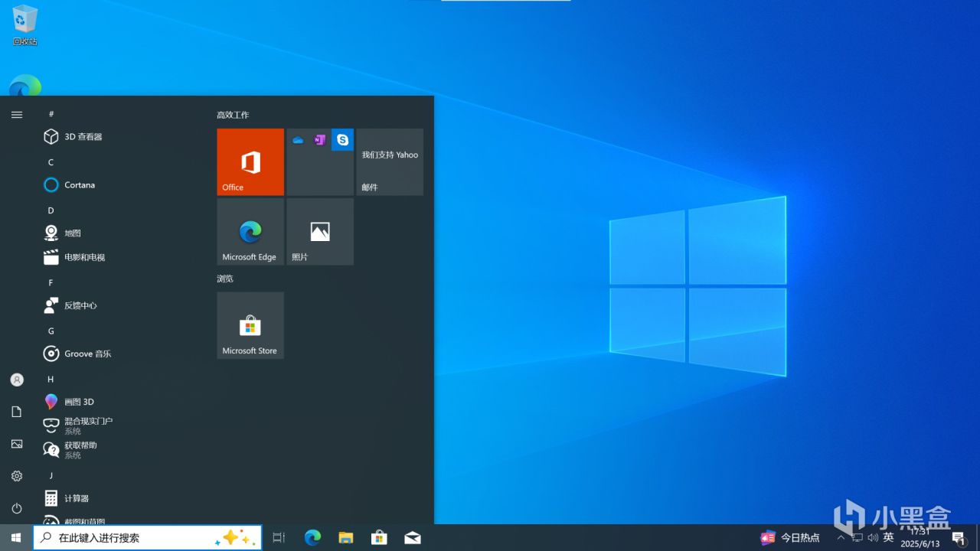The height and width of the screenshot is (551, 980).
Task: Open the Power options icon
Action: (17, 508)
